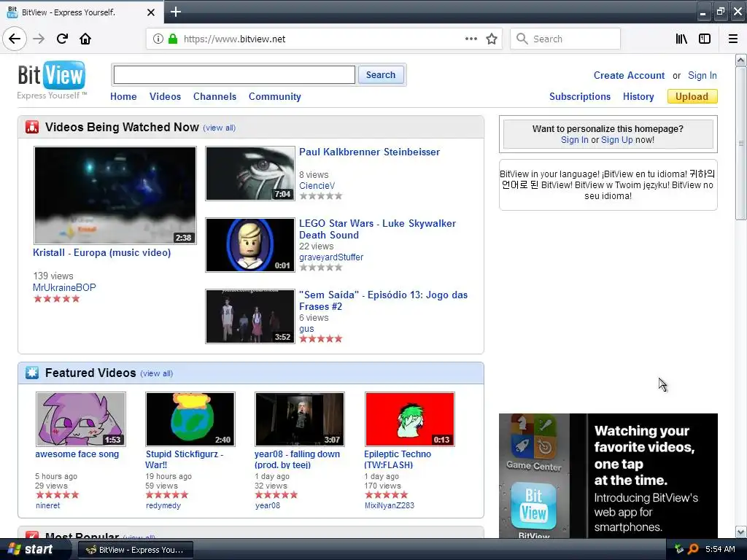This screenshot has width=747, height=560.
Task: Open Subscriptions link
Action: click(580, 96)
